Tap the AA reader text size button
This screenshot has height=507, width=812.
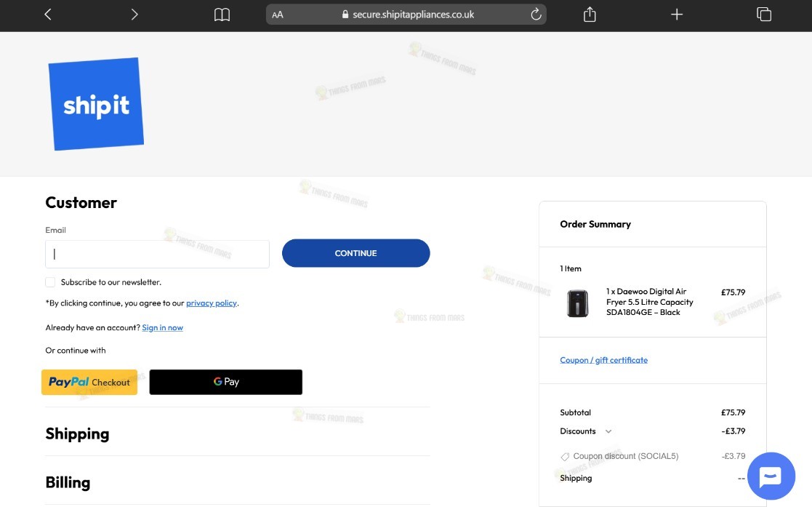click(278, 15)
